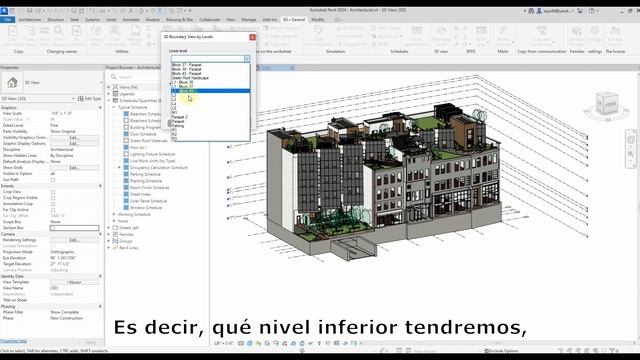The width and height of the screenshot is (640, 360).
Task: Switch to the Modify ribbon tab
Action: tap(318, 20)
